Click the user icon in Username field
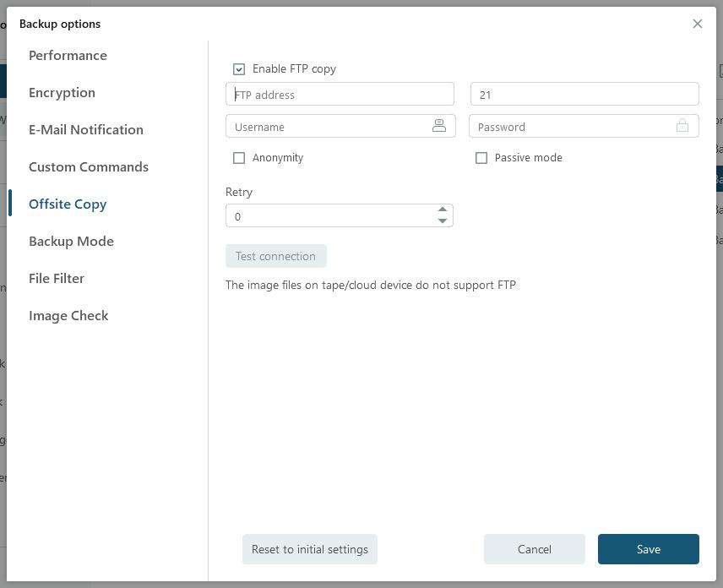 [439, 126]
